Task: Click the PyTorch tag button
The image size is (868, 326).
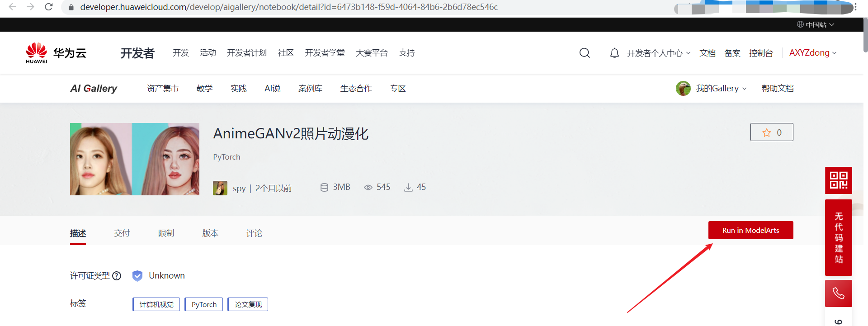Action: (204, 304)
